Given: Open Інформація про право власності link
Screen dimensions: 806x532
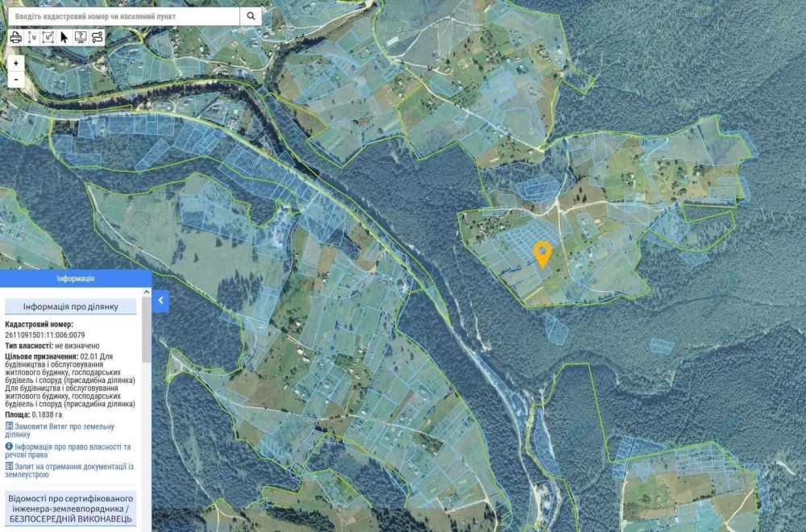Looking at the screenshot, I should pos(68,451).
